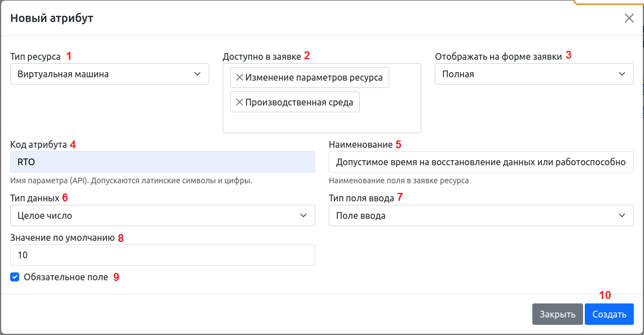This screenshot has height=335, width=644.
Task: Click the Изменение параметров ресурса tag text
Action: click(314, 78)
